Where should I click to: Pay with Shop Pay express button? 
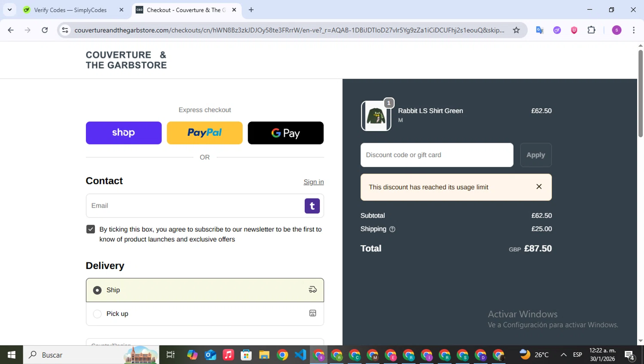[x=124, y=133]
